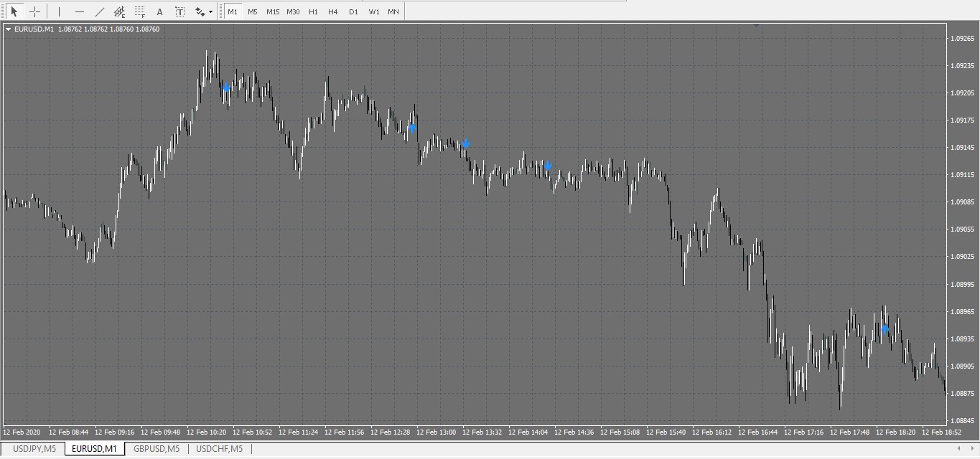Activate the crosshair tool
The width and height of the screenshot is (980, 459).
coord(34,11)
